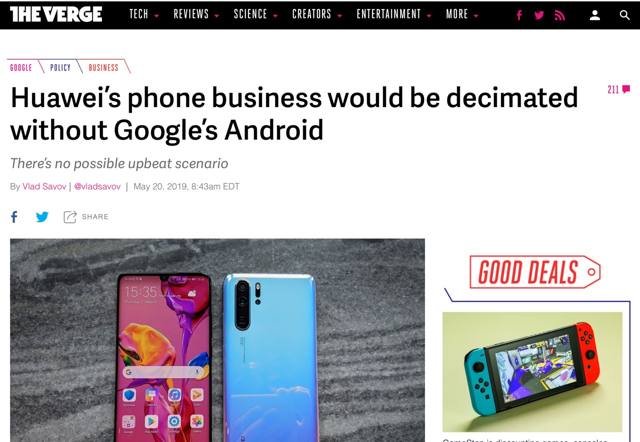Share article on Twitter below byline
This screenshot has height=442, width=640.
[x=42, y=217]
